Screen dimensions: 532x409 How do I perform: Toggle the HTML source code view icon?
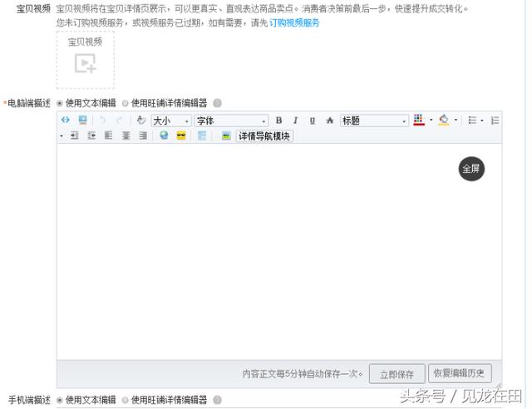66,120
